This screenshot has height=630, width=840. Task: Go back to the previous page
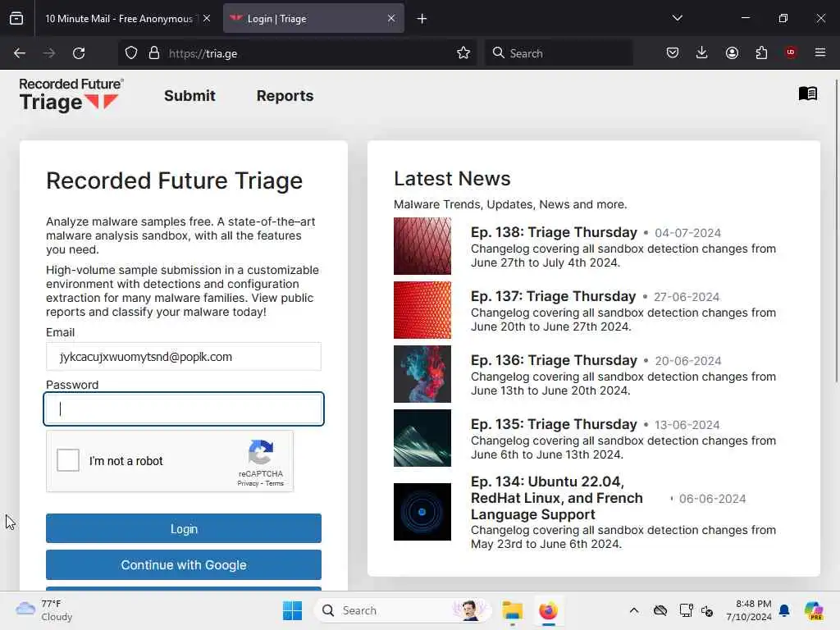point(20,53)
